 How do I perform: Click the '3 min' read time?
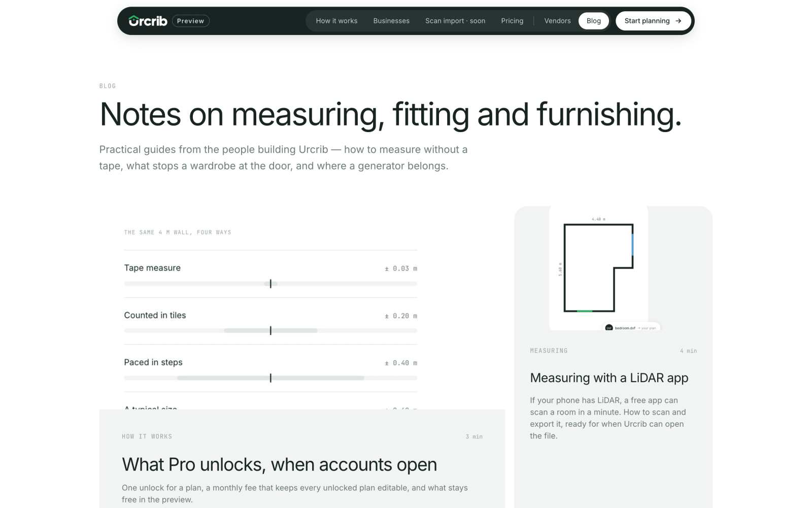[474, 436]
